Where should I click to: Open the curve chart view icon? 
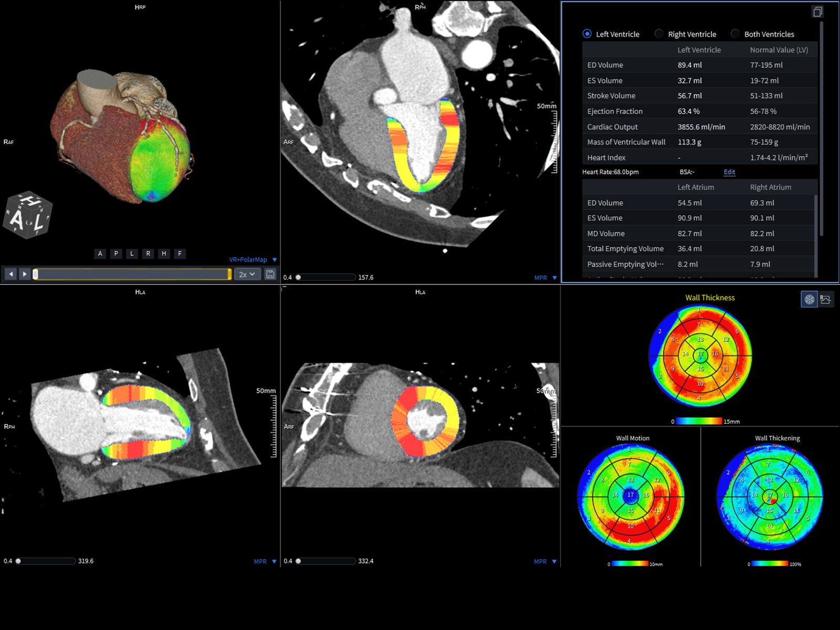(x=826, y=299)
